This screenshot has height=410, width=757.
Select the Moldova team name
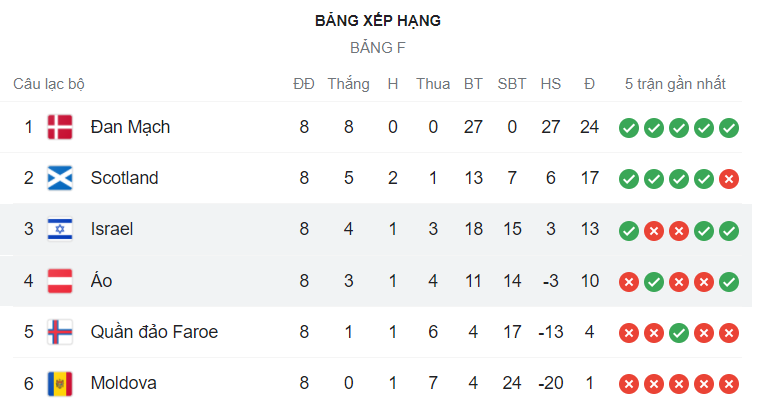click(124, 383)
